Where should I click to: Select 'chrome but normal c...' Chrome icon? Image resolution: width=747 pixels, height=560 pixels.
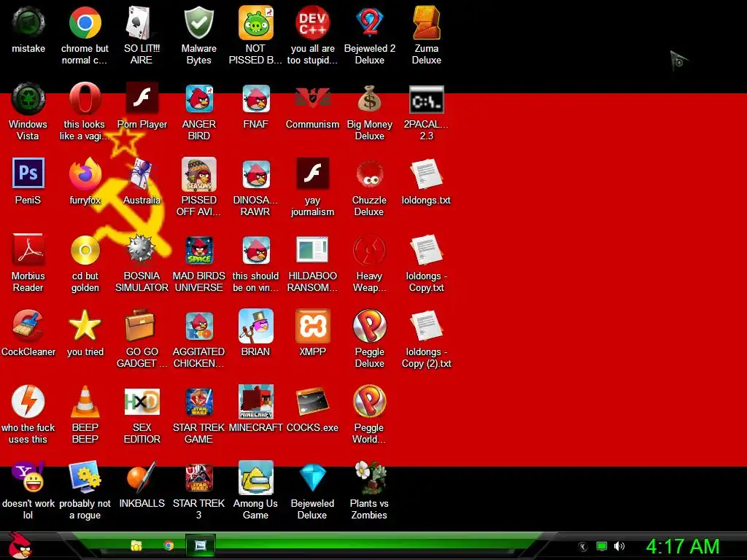click(x=85, y=23)
